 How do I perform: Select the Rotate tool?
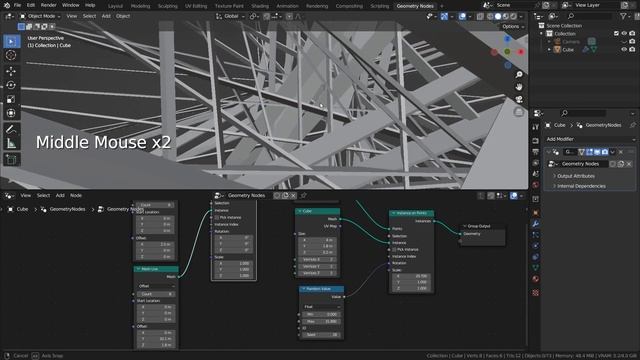[x=11, y=85]
